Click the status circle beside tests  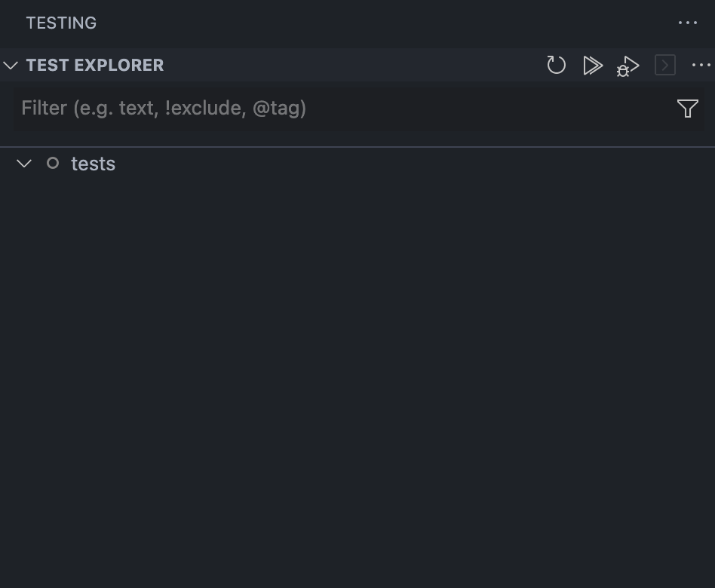[52, 163]
